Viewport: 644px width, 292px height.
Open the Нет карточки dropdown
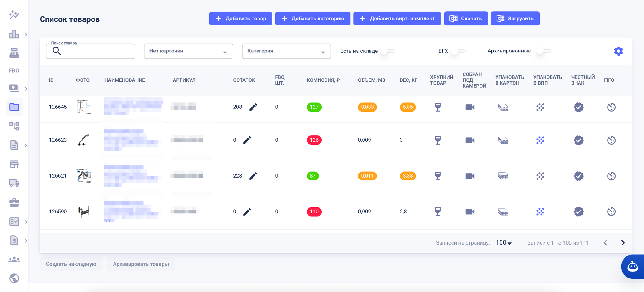click(188, 51)
